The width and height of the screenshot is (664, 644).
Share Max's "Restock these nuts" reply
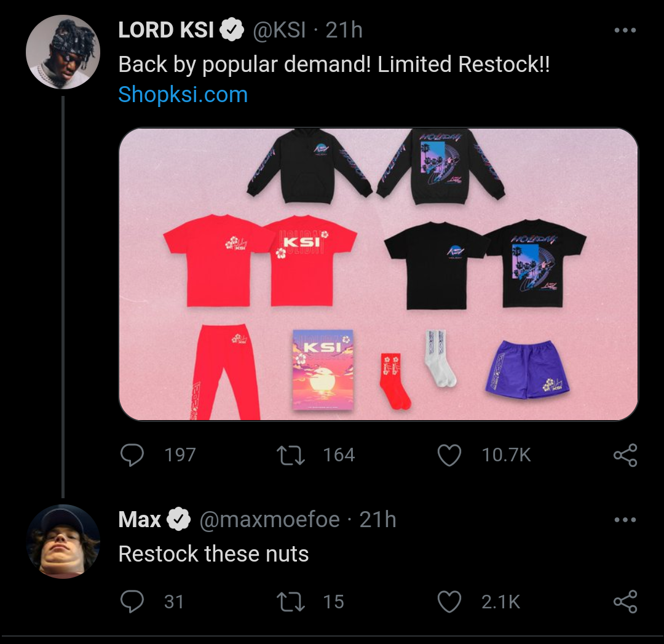click(x=625, y=602)
